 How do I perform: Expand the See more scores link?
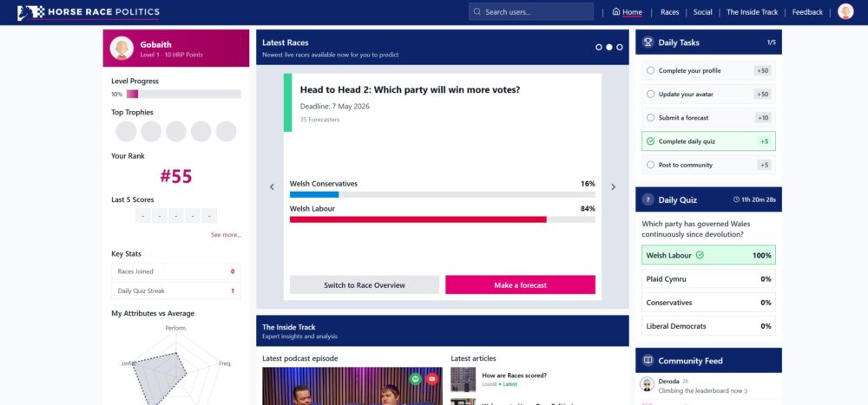click(x=226, y=235)
